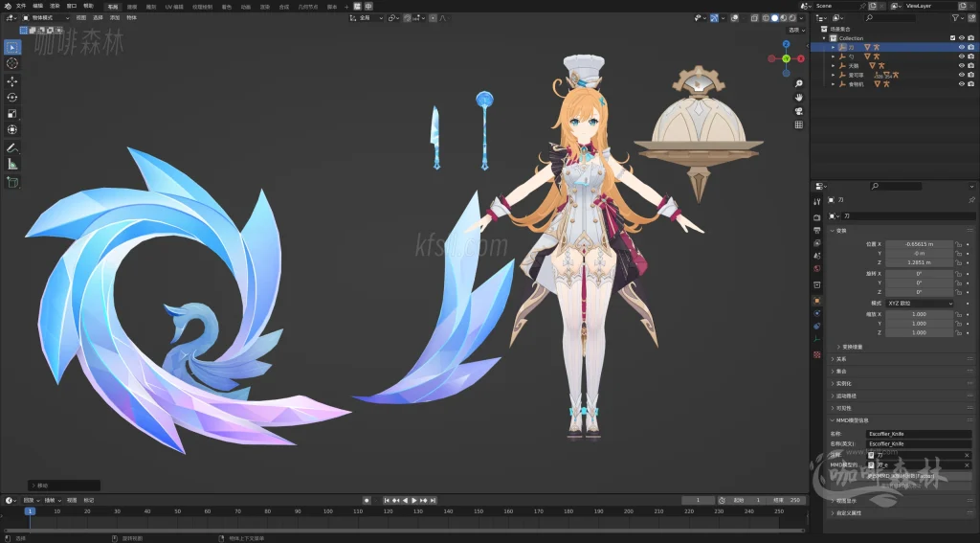Open the XYZ 欧拉 rotation mode dropdown
The width and height of the screenshot is (980, 543).
pos(920,304)
